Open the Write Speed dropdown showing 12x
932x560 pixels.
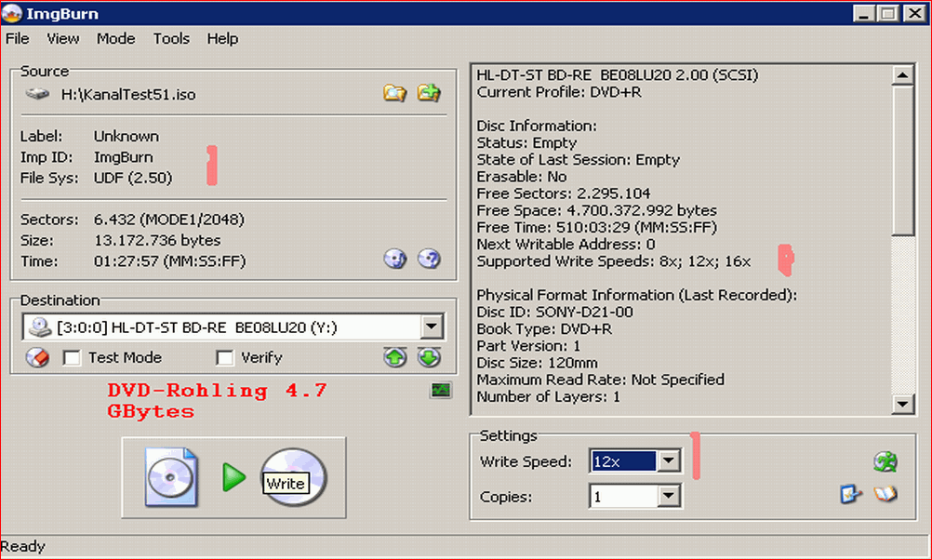tap(668, 461)
